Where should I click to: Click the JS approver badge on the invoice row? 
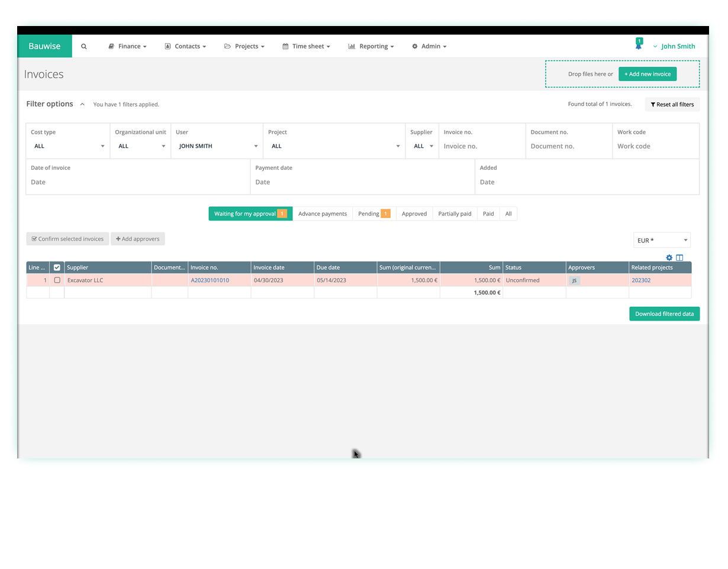click(x=574, y=280)
